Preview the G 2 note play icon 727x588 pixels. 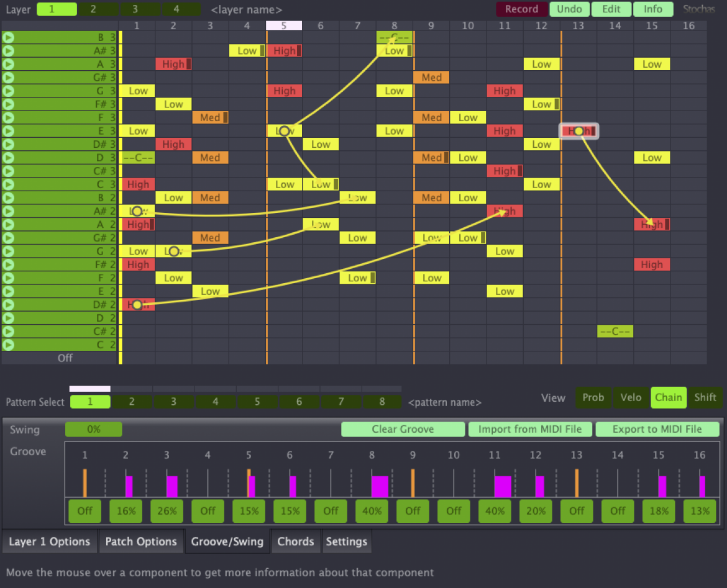[x=8, y=251]
